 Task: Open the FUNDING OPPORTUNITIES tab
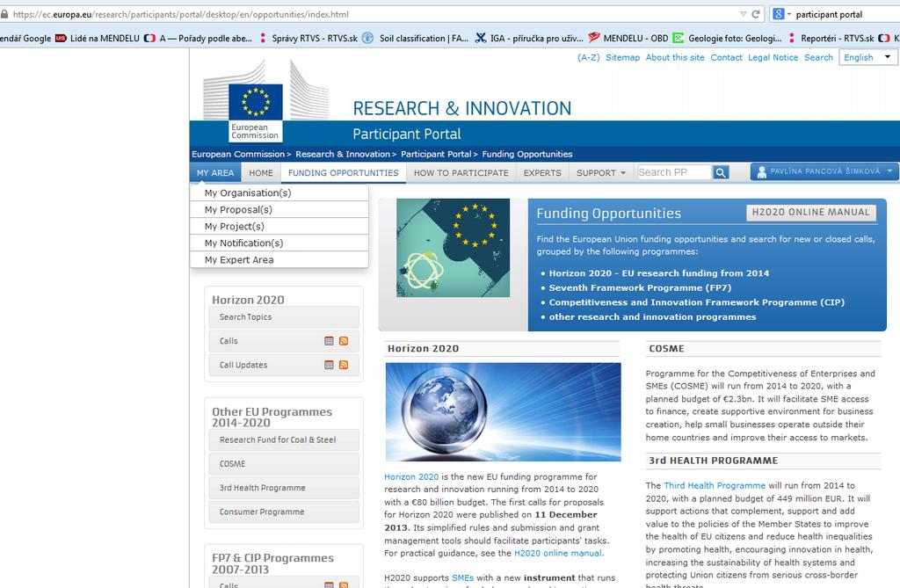coord(344,173)
